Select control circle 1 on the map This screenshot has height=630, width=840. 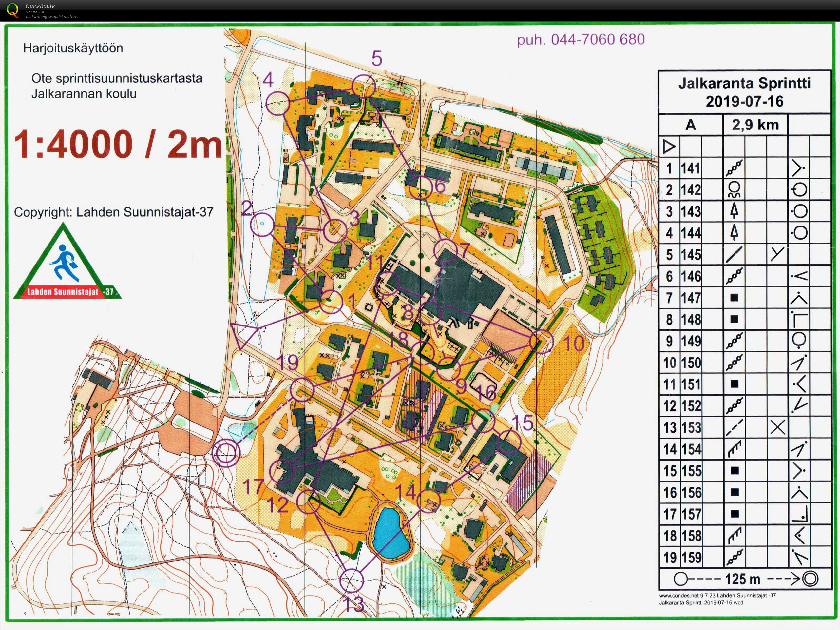[x=331, y=302]
